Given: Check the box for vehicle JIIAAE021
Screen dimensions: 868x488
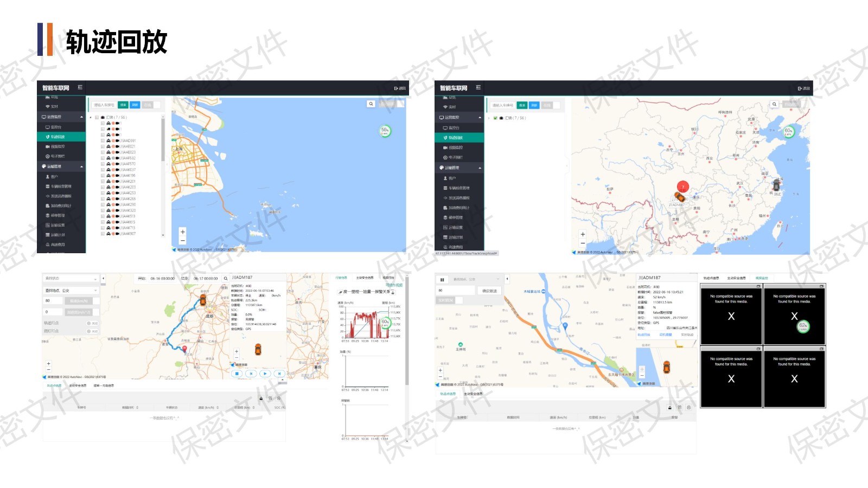Looking at the screenshot, I should click(103, 146).
